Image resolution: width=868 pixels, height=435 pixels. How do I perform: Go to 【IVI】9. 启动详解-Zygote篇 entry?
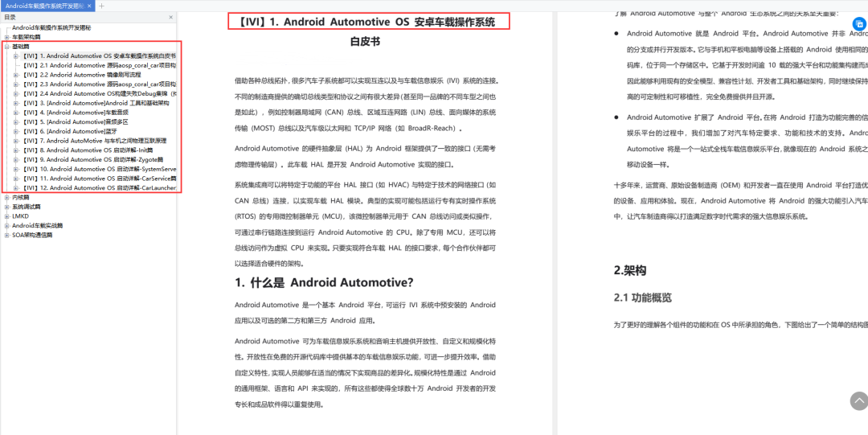tap(92, 159)
